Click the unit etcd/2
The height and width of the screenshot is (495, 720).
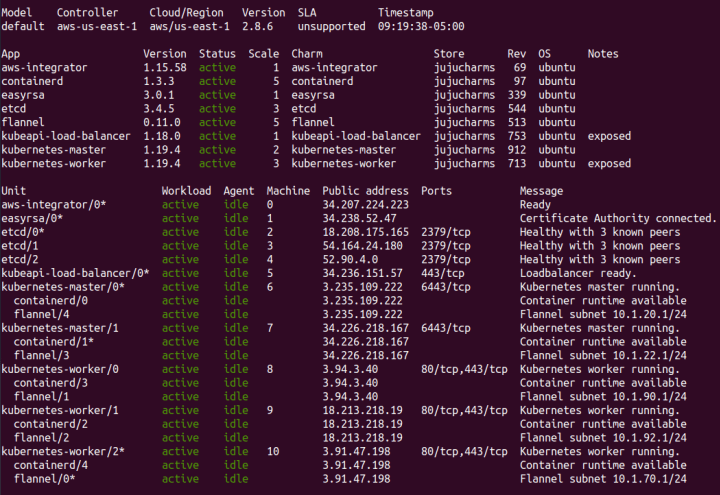20,260
